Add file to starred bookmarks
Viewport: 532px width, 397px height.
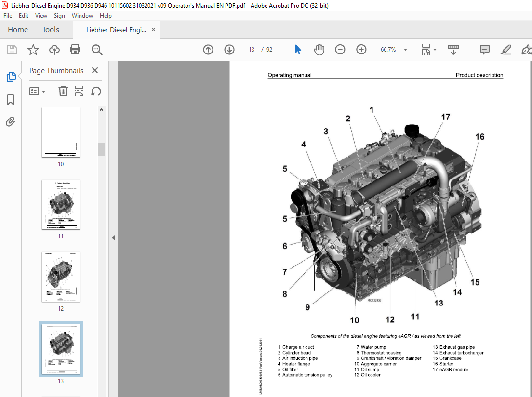[x=33, y=50]
